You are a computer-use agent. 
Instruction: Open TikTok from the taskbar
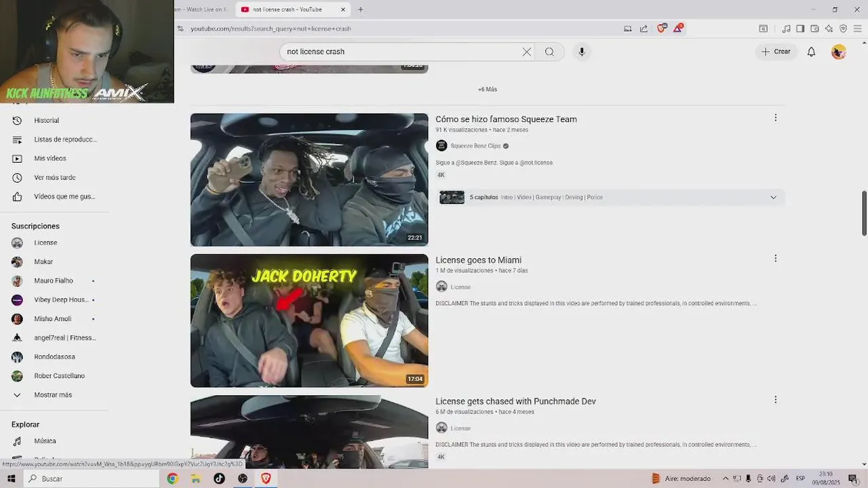coord(219,479)
